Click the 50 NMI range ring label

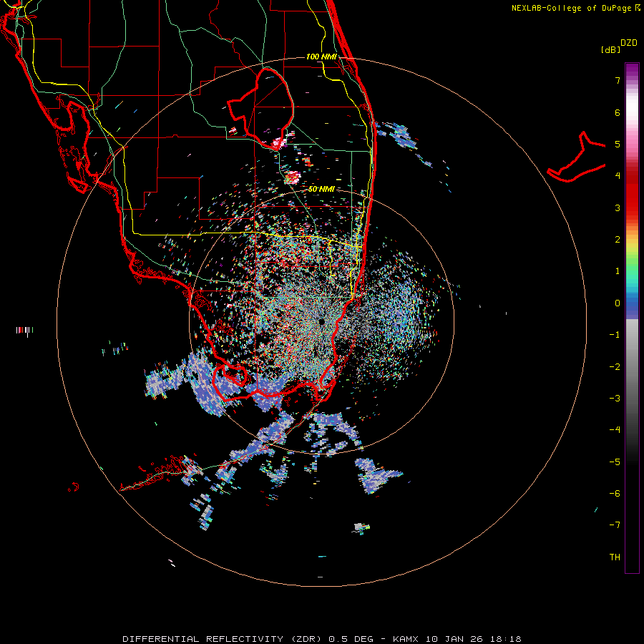pyautogui.click(x=321, y=189)
